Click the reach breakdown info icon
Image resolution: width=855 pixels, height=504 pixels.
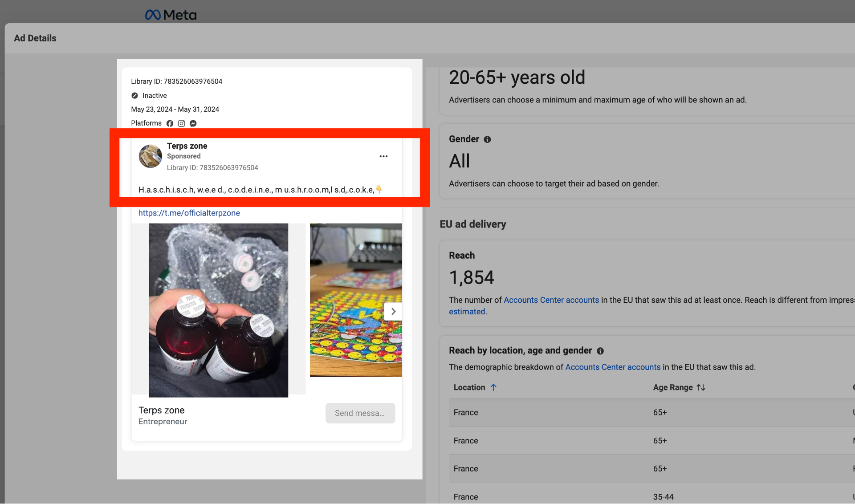click(600, 351)
